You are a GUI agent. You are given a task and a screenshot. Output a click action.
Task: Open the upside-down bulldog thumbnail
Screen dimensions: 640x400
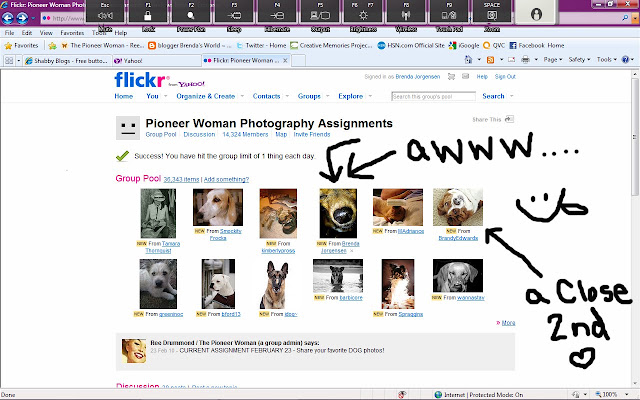[458, 207]
